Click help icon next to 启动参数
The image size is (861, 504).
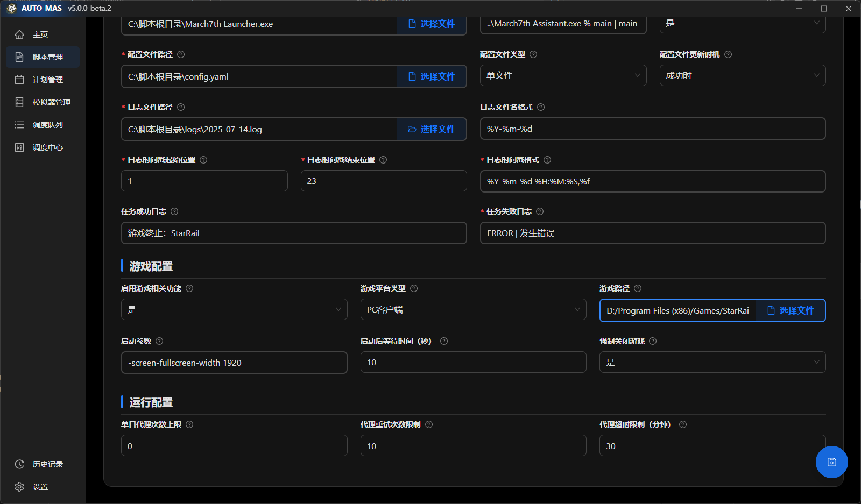point(159,341)
